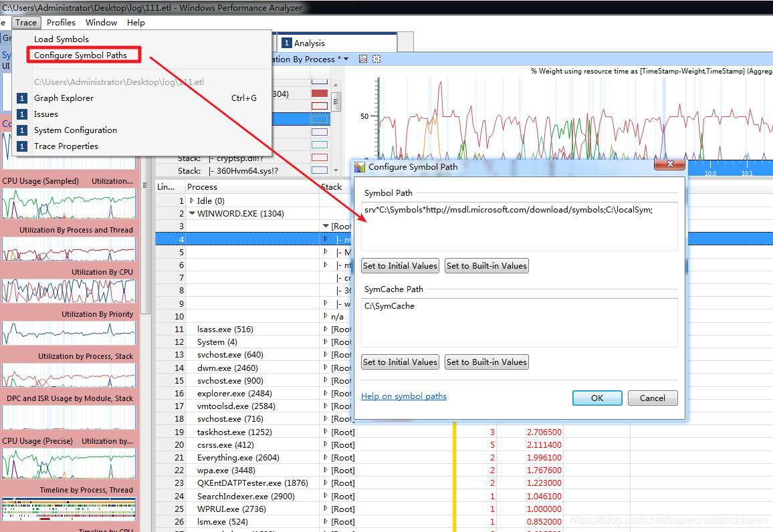Screen dimensions: 773x532
Task: Click the Configure Symbol Path dialog title icon
Action: (360, 167)
